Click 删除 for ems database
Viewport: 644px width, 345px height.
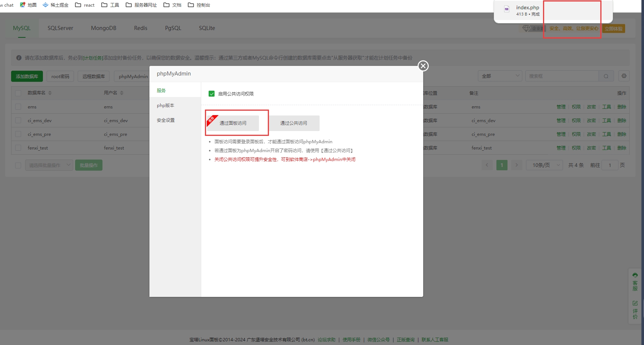(622, 107)
